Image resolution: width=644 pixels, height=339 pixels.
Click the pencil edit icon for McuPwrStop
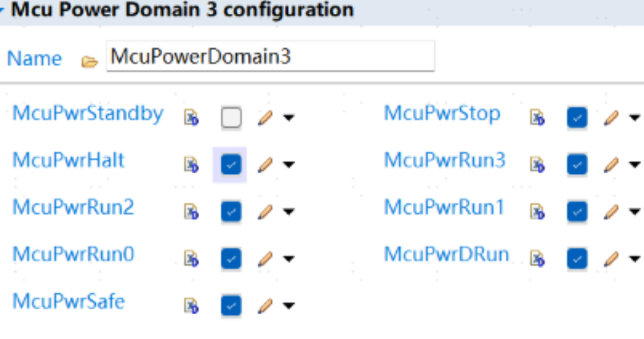612,118
